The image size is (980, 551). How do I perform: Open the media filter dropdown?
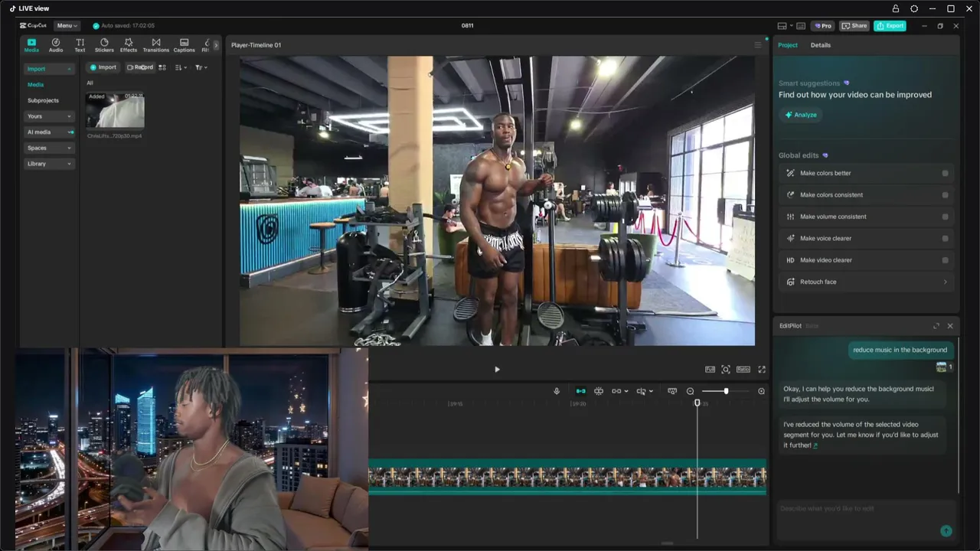pyautogui.click(x=201, y=67)
